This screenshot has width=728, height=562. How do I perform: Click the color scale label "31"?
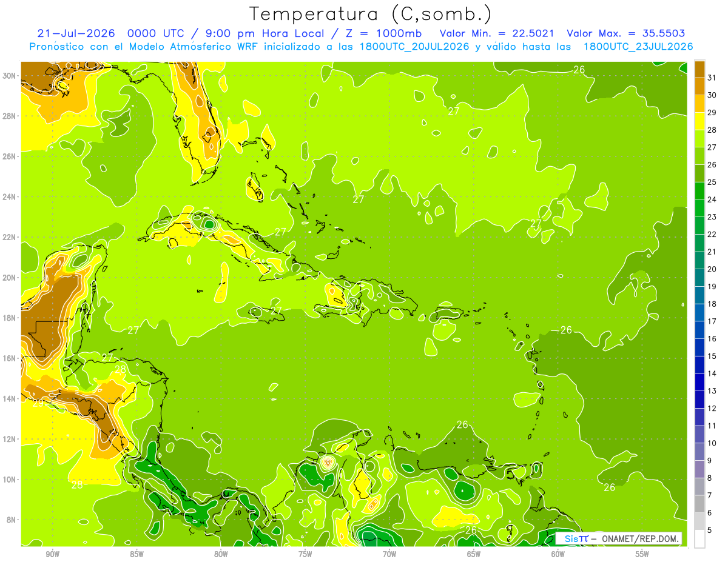(712, 77)
